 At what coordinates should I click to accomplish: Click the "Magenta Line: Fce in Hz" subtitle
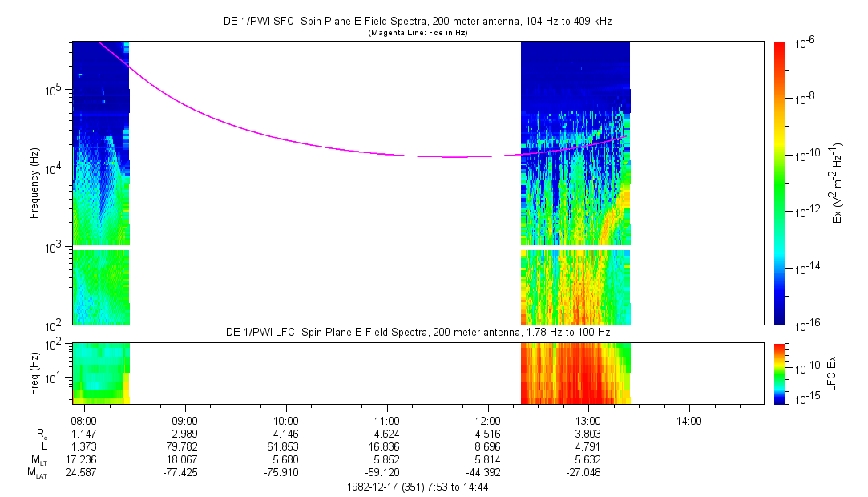(x=417, y=33)
